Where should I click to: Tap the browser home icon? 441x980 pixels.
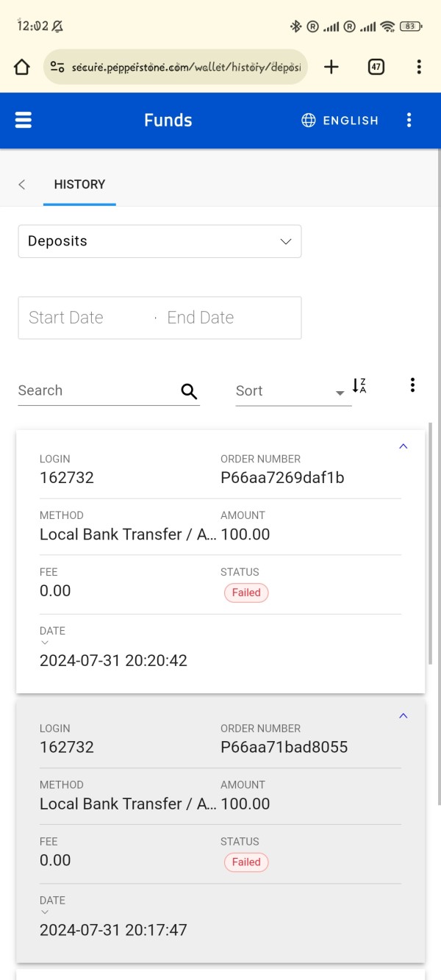[x=22, y=67]
